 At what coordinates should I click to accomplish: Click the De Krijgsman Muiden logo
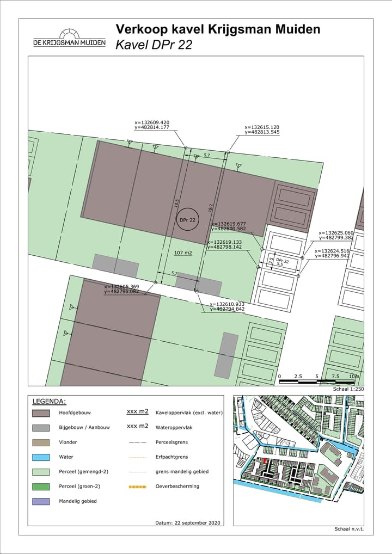[69, 38]
